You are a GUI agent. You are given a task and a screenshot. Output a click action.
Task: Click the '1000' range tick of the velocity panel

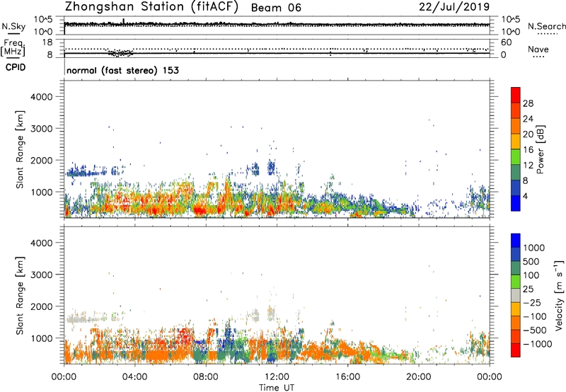click(x=41, y=338)
